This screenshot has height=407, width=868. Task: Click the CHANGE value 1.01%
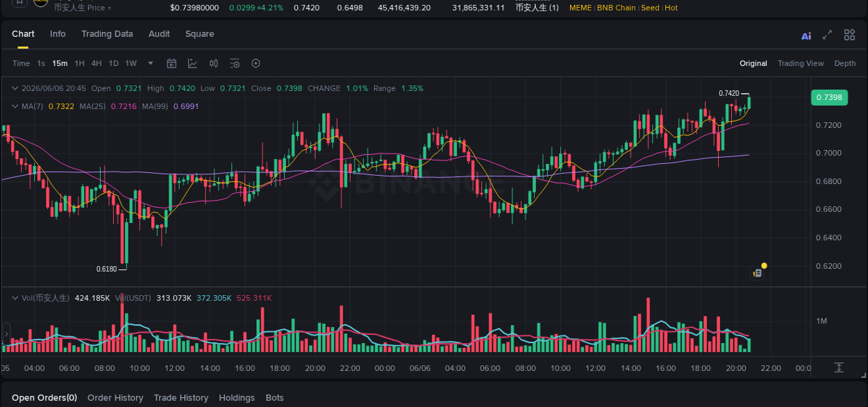pos(357,88)
